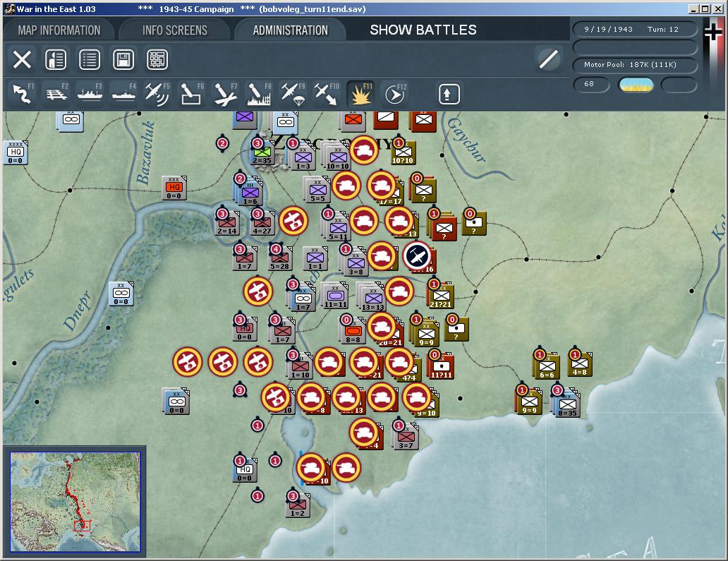Screen dimensions: 728x561
Task: Open the player preferences icon
Action: click(x=56, y=59)
